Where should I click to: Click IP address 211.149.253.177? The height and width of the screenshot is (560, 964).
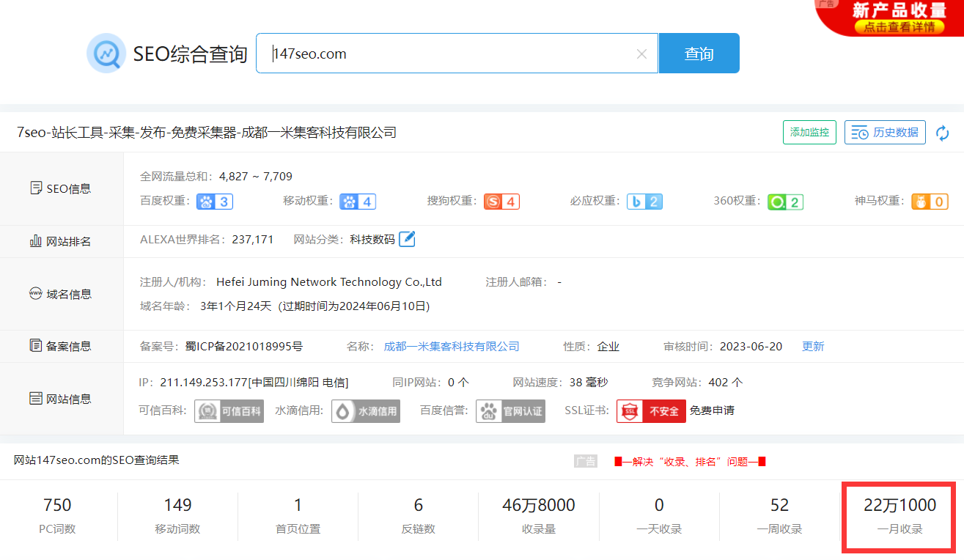pyautogui.click(x=204, y=383)
